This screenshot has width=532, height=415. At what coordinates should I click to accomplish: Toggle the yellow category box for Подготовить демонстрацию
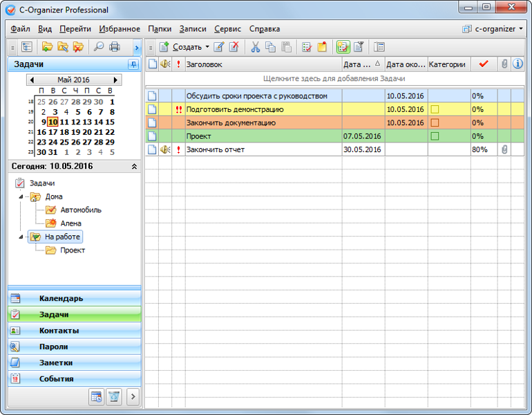(435, 109)
